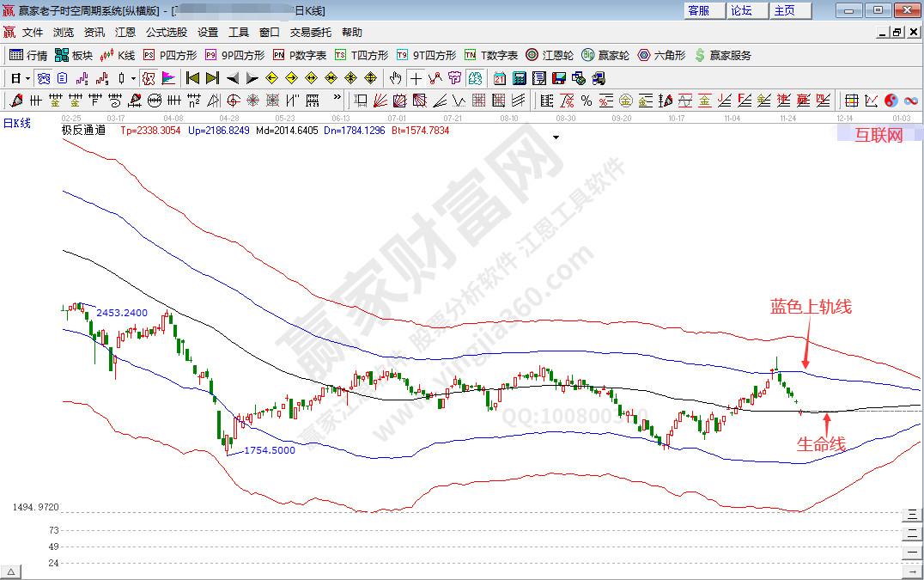Image resolution: width=924 pixels, height=580 pixels.
Task: Select the percent (%) line drawing tool
Action: tap(587, 101)
